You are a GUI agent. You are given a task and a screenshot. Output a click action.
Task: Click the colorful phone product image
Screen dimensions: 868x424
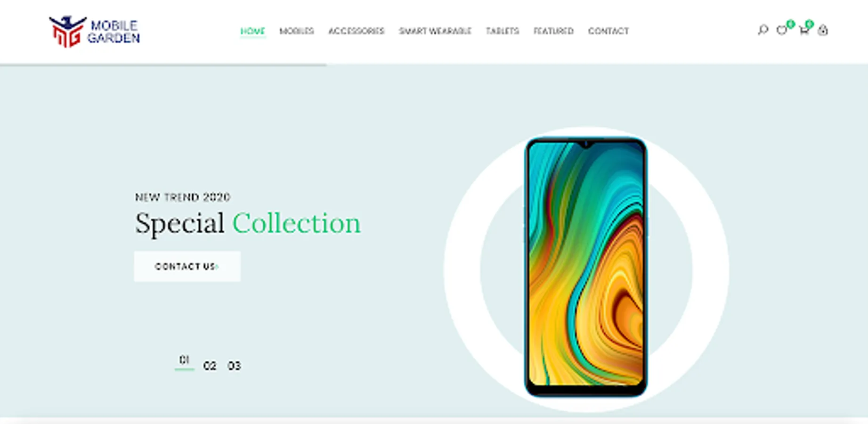point(586,267)
